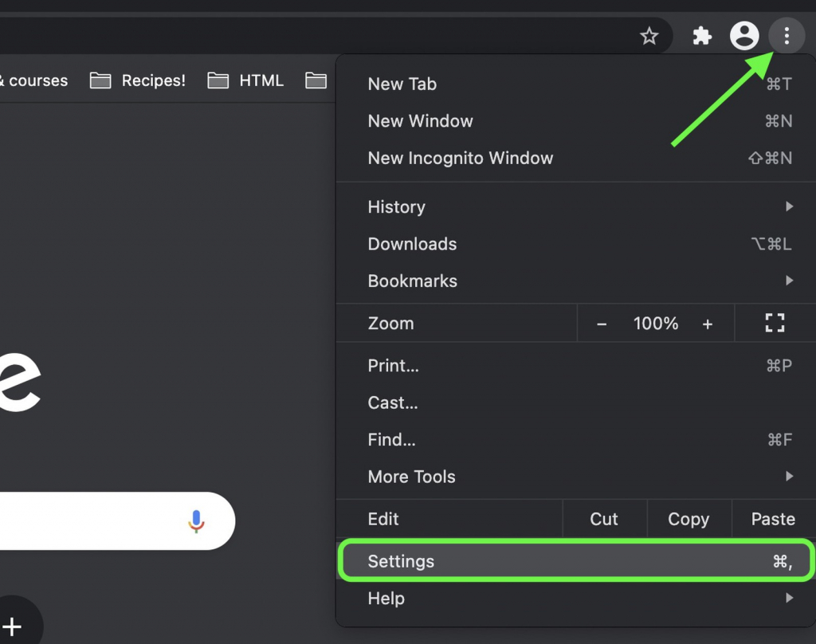This screenshot has height=644, width=816.
Task: Open the Extensions puzzle-piece icon
Action: point(702,36)
